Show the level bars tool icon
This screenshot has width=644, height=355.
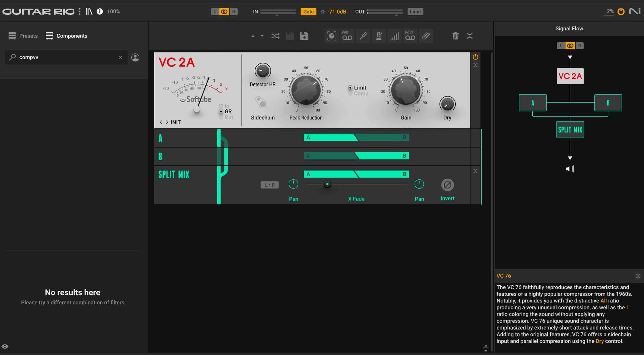pos(394,36)
